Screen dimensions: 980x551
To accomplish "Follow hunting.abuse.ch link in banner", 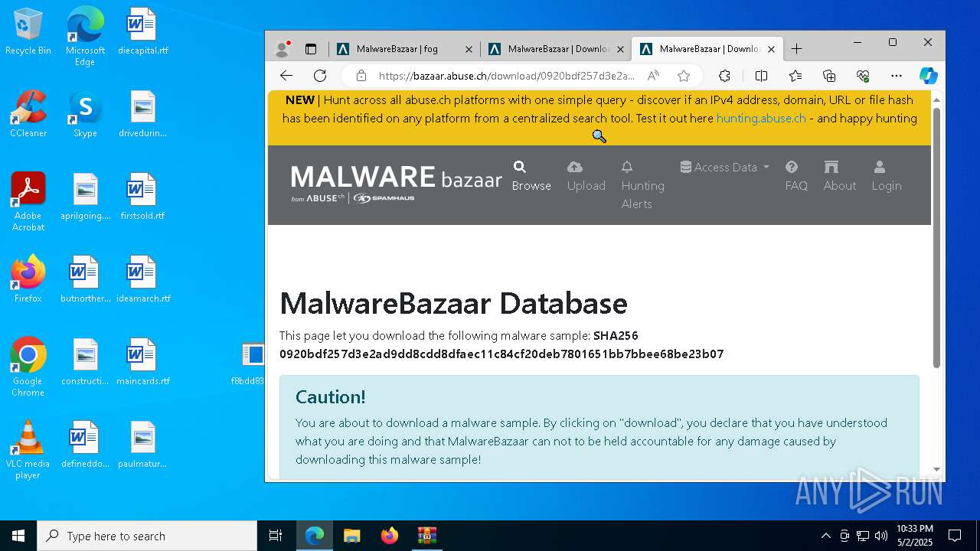I will [761, 118].
